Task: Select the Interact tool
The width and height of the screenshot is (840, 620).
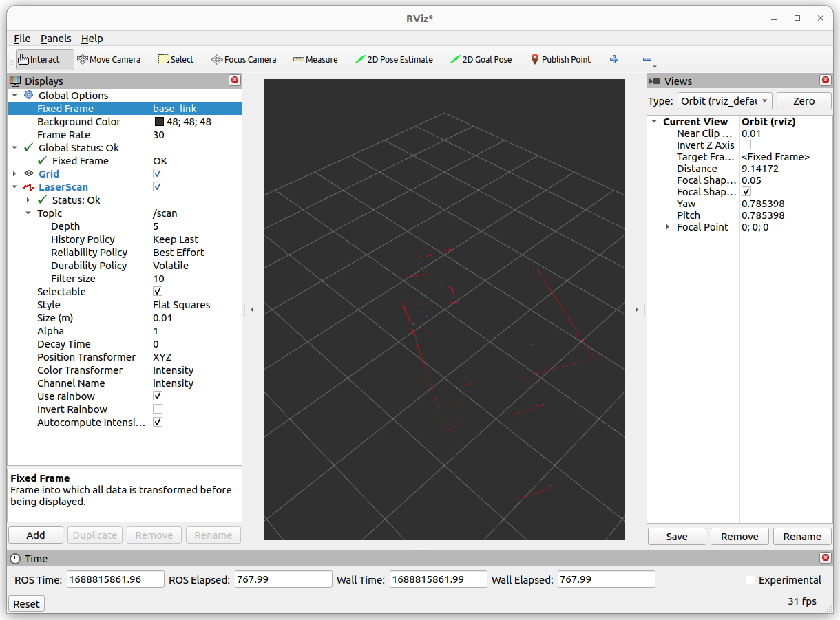Action: pos(45,60)
